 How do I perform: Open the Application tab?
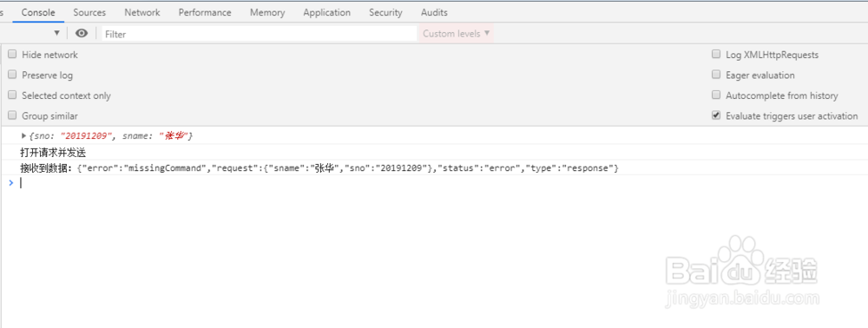[x=326, y=12]
